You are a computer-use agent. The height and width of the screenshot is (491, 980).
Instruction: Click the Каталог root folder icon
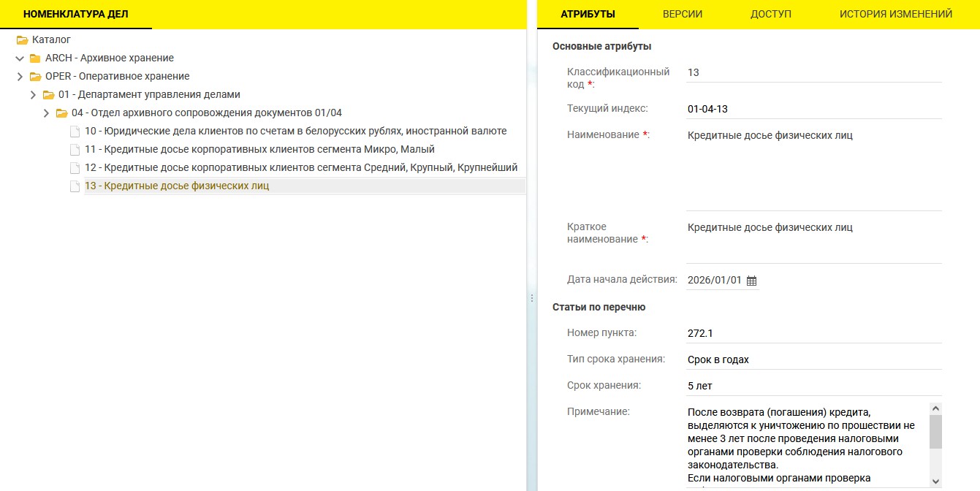tap(22, 40)
